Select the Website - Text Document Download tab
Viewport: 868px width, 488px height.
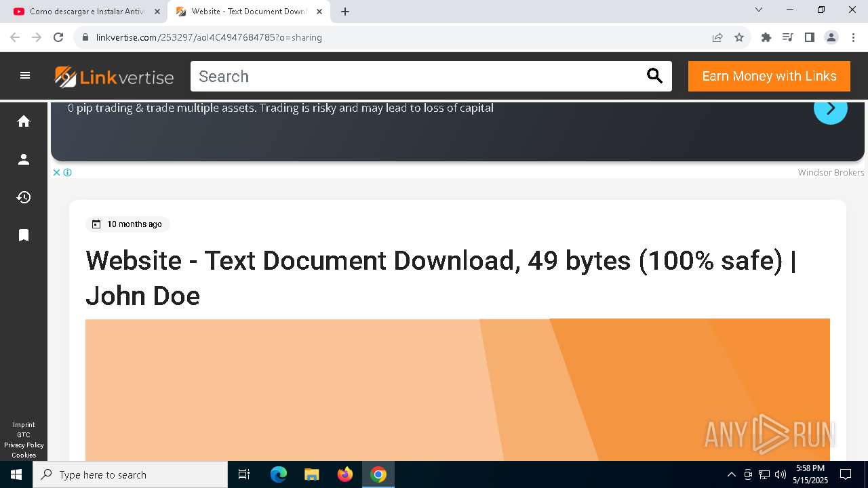point(249,12)
